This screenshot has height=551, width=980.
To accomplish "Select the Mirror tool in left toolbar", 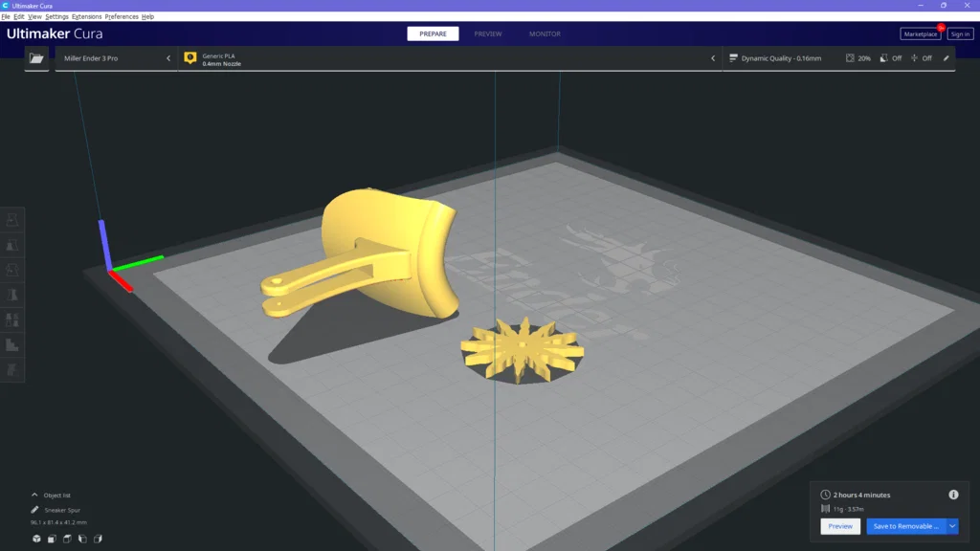I will (x=11, y=295).
